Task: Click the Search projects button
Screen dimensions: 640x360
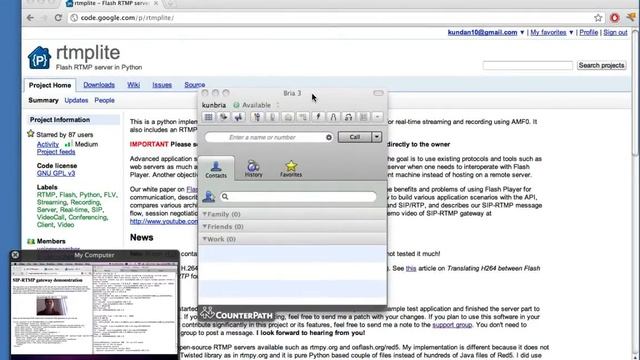Action: 602,65
